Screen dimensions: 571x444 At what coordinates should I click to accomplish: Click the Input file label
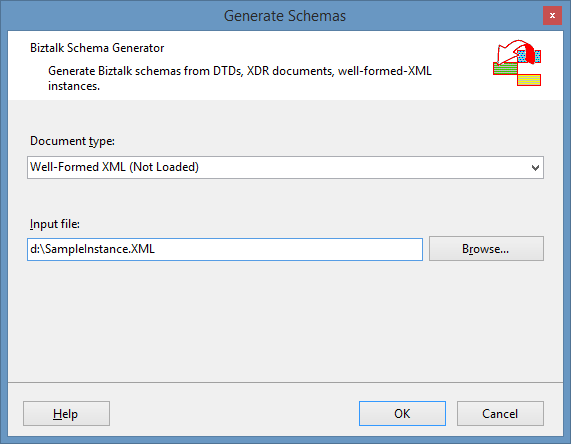55,224
